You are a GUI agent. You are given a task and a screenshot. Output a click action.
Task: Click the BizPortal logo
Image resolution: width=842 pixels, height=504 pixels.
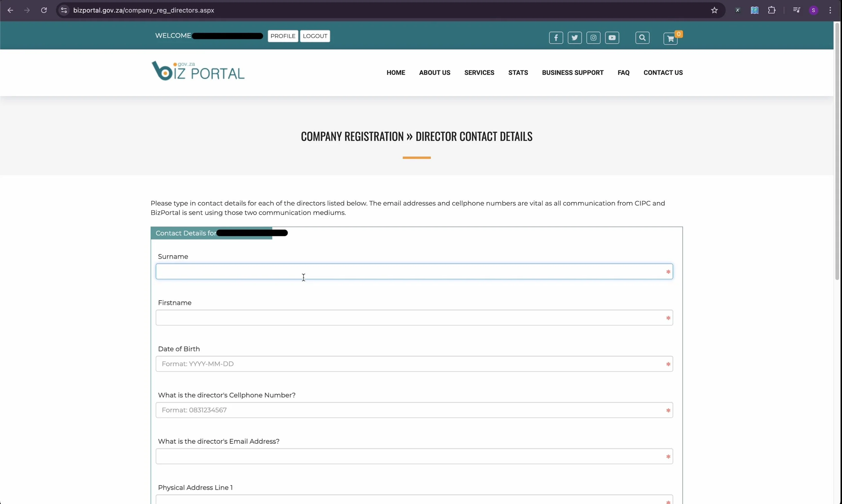point(198,71)
